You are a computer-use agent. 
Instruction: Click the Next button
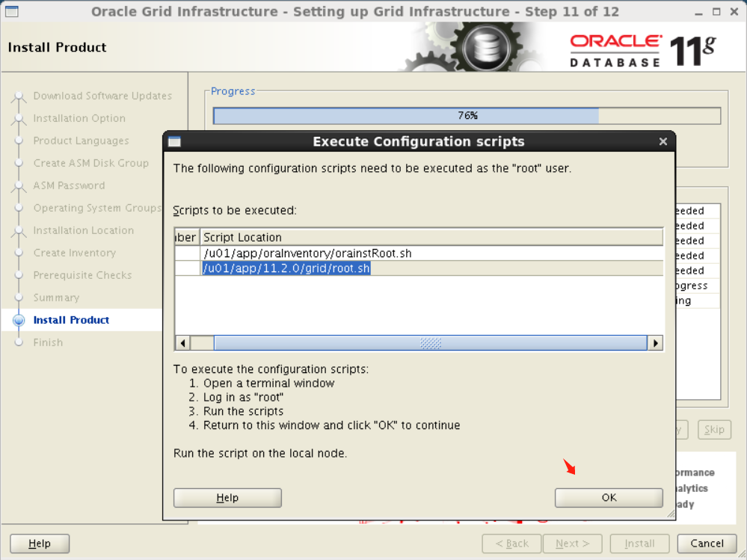click(572, 544)
